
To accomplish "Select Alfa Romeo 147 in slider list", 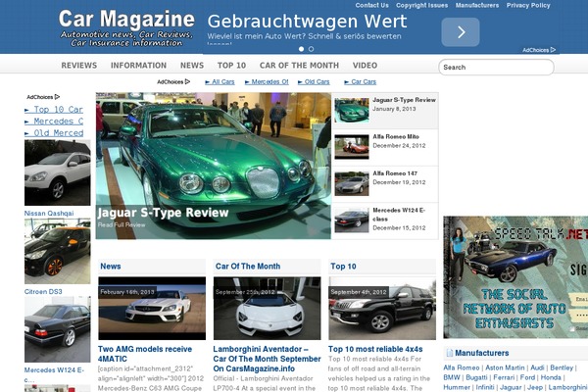I will 385,184.
